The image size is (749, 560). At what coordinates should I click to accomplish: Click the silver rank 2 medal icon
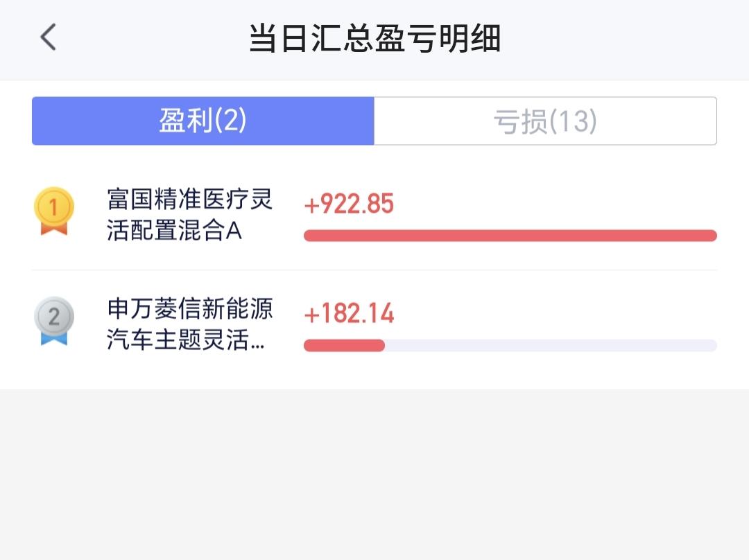(x=53, y=317)
